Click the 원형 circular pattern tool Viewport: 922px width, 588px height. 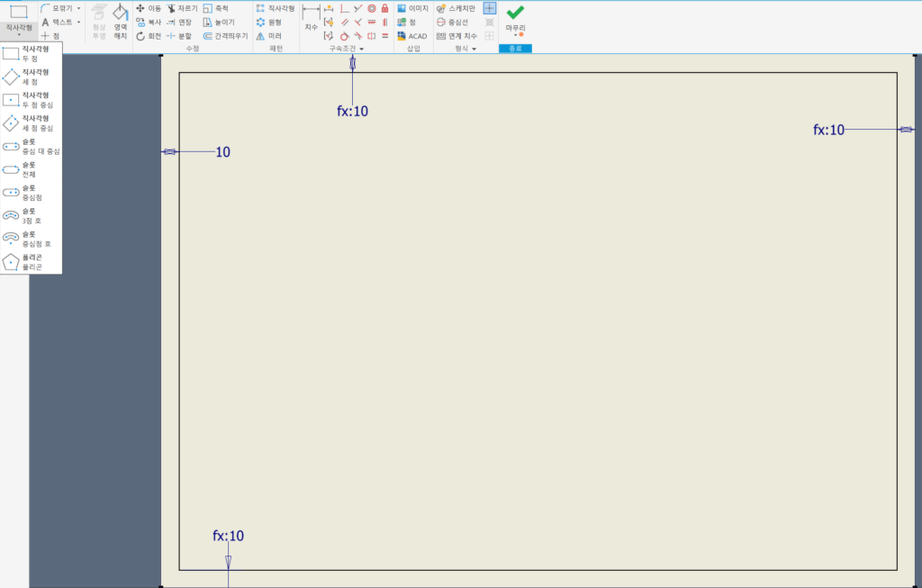click(x=268, y=23)
